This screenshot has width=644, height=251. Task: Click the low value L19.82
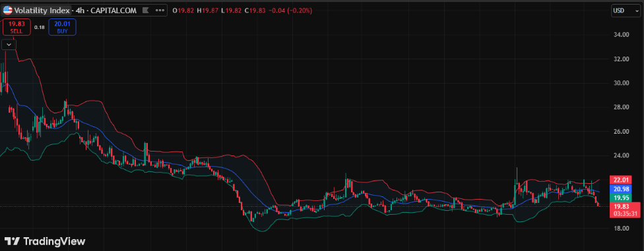(x=231, y=11)
